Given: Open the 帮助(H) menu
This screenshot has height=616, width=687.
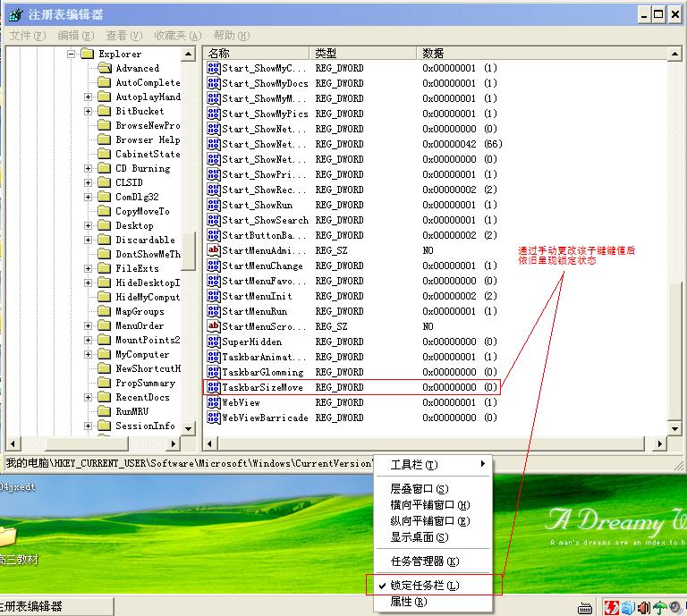Looking at the screenshot, I should [x=232, y=35].
